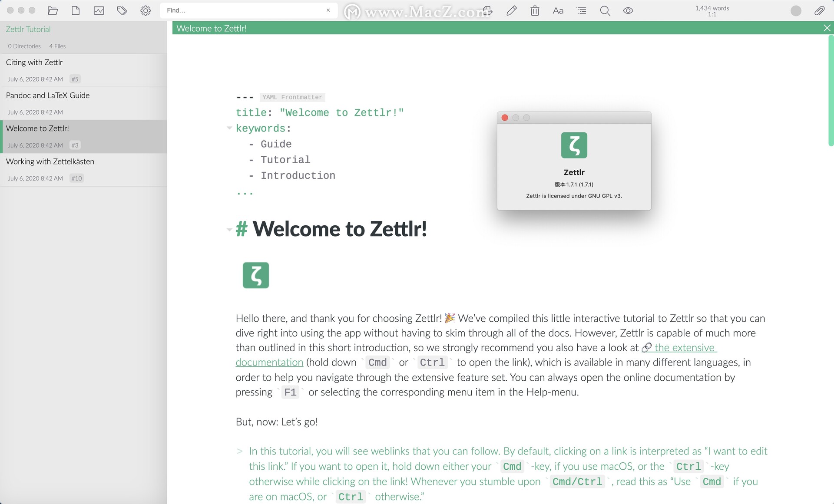
Task: Click the search magnifier icon
Action: click(x=605, y=10)
